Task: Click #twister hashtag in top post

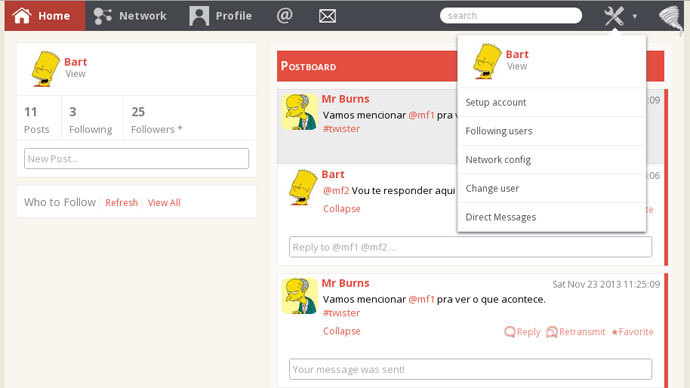Action: 341,129
